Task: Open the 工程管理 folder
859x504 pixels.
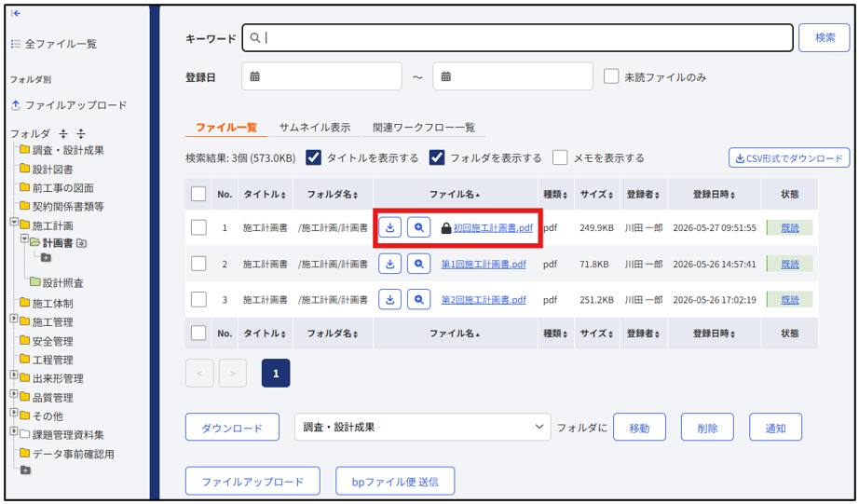Action: tap(47, 360)
